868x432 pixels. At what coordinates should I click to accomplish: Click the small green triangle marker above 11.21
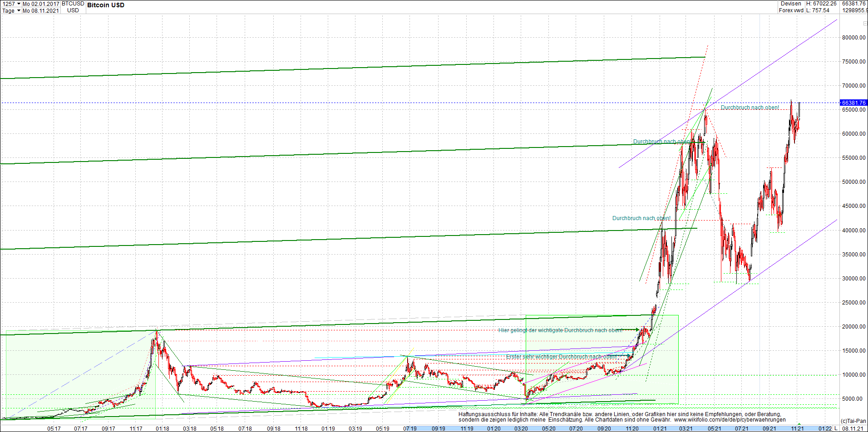[x=799, y=424]
